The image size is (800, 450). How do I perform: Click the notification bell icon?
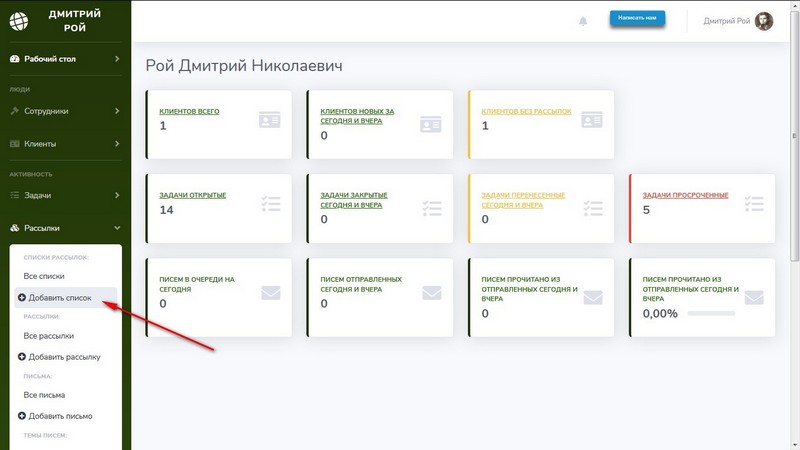click(583, 21)
